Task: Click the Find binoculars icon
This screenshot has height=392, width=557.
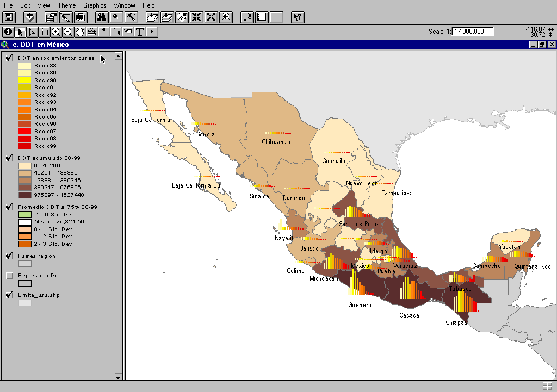Action: click(102, 17)
